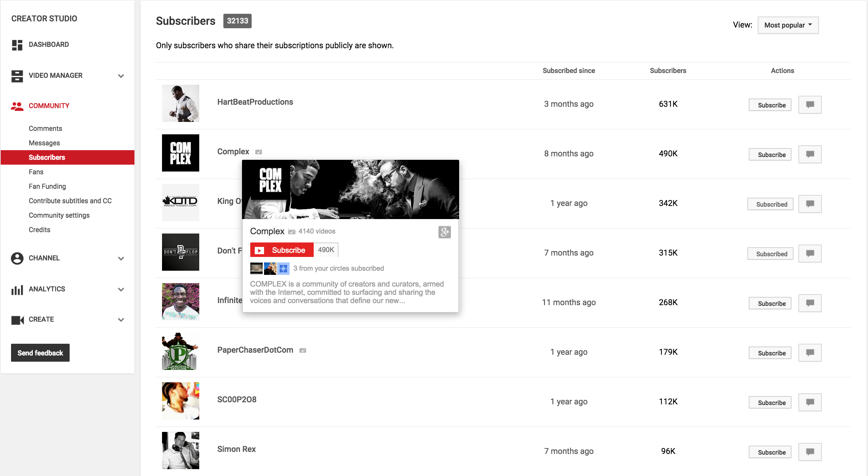The width and height of the screenshot is (868, 476).
Task: Click the 32133 subscriber count badge
Action: (238, 21)
